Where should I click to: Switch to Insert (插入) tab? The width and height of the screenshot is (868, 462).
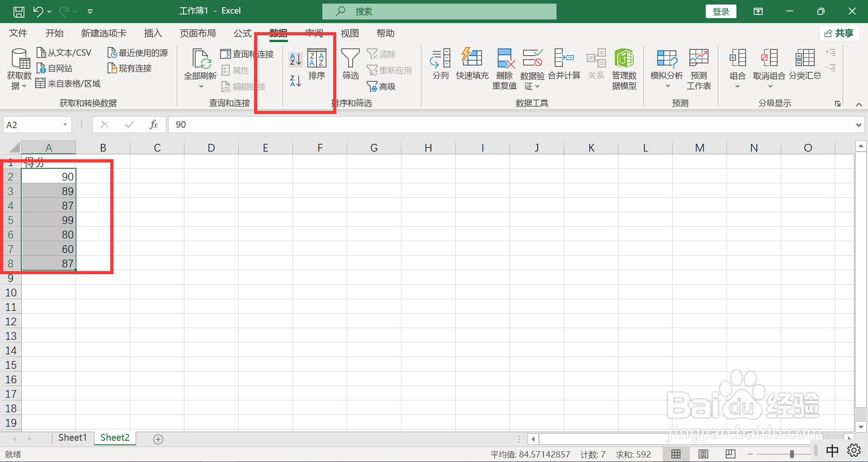tap(153, 33)
